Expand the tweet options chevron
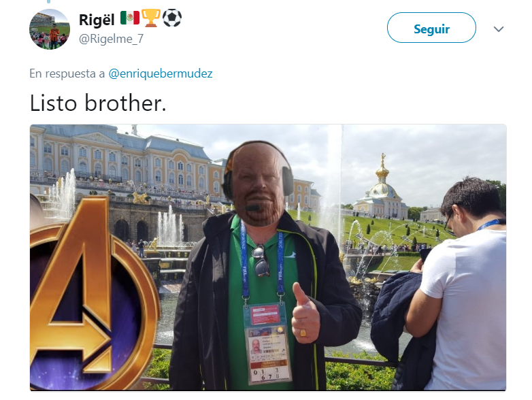 pos(499,29)
